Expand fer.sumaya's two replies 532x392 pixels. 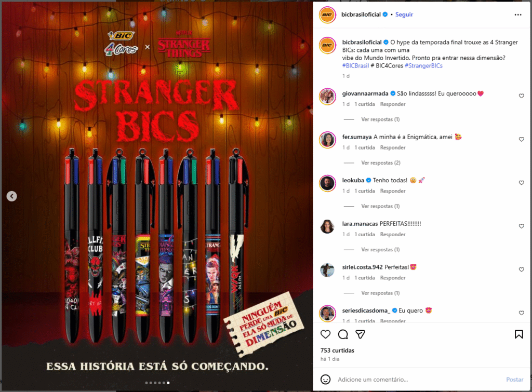(381, 163)
